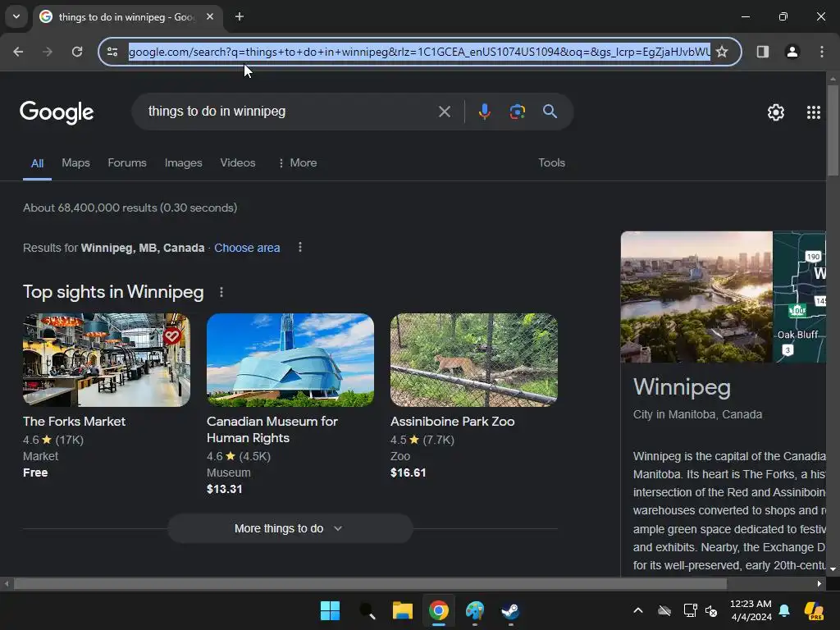Image resolution: width=840 pixels, height=630 pixels.
Task: Switch to the Maps tab
Action: point(75,163)
